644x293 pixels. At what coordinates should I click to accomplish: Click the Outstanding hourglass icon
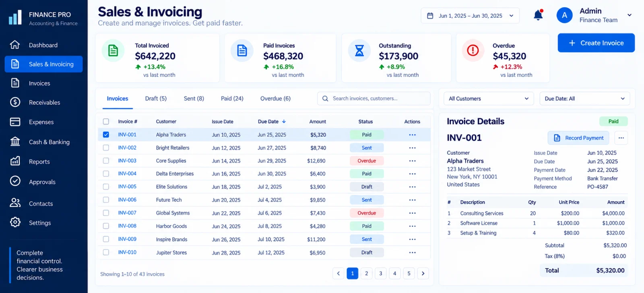pos(359,50)
